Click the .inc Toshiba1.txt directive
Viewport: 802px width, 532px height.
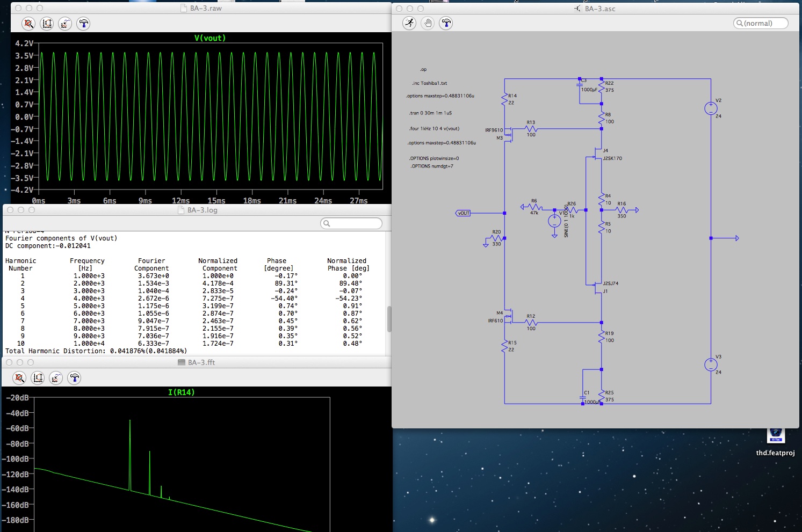(429, 83)
